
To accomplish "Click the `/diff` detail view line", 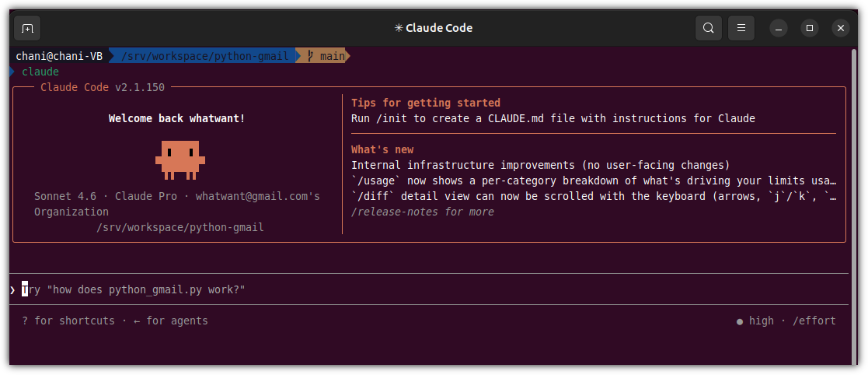I will [594, 196].
